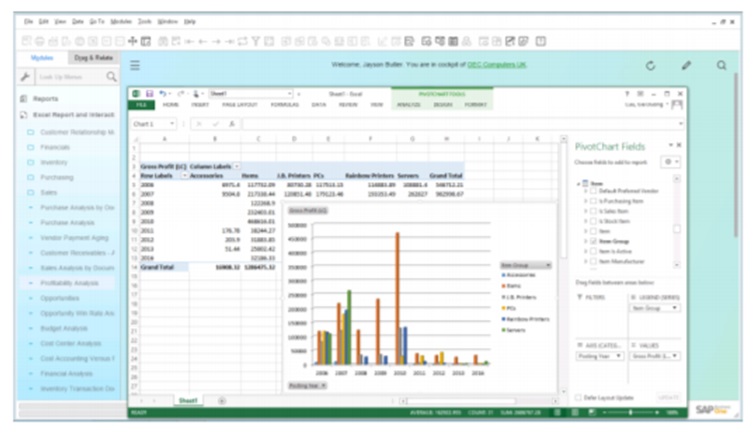Open the Item Group legend filter on chart
Screen dimensions: 754x436
coord(526,265)
